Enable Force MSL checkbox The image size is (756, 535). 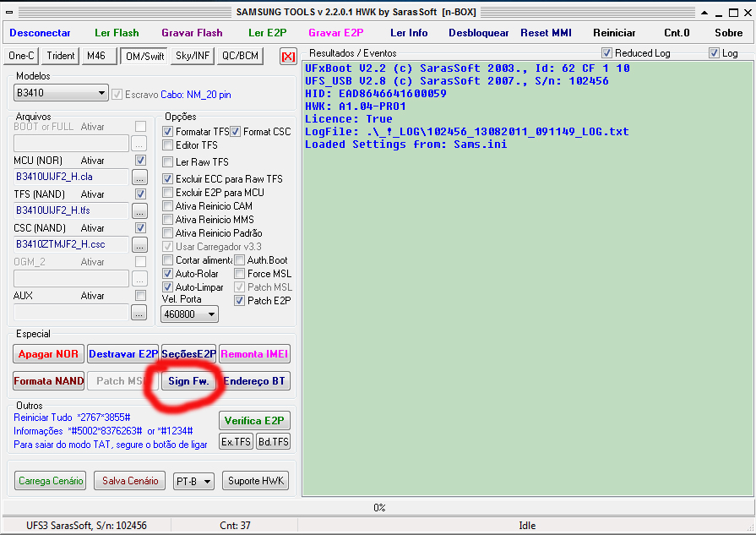tap(240, 274)
